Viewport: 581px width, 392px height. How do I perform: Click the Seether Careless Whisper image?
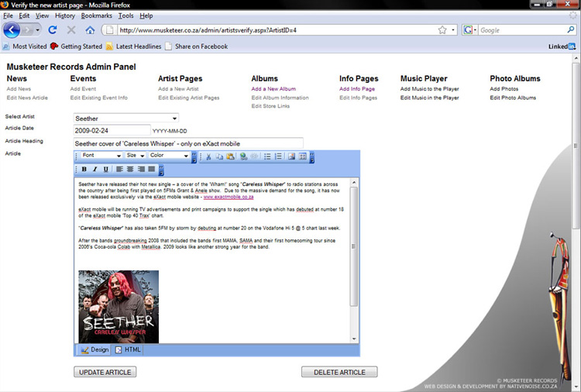pyautogui.click(x=119, y=307)
